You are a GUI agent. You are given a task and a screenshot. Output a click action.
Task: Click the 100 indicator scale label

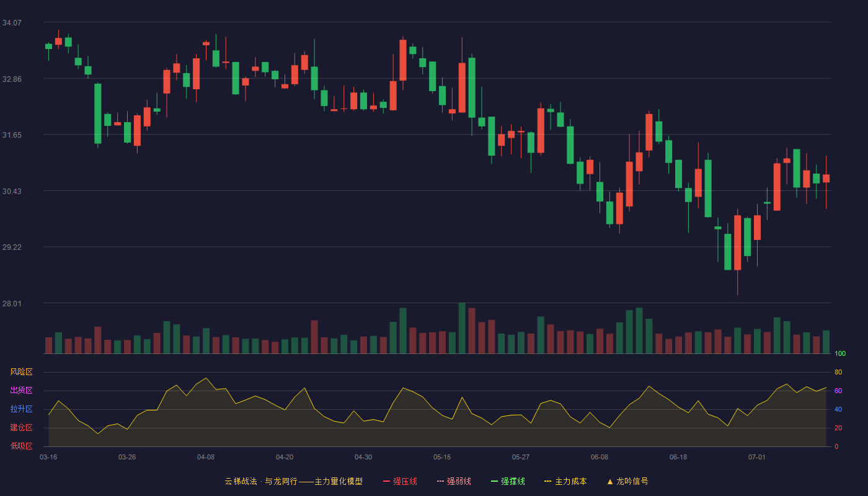tap(840, 353)
